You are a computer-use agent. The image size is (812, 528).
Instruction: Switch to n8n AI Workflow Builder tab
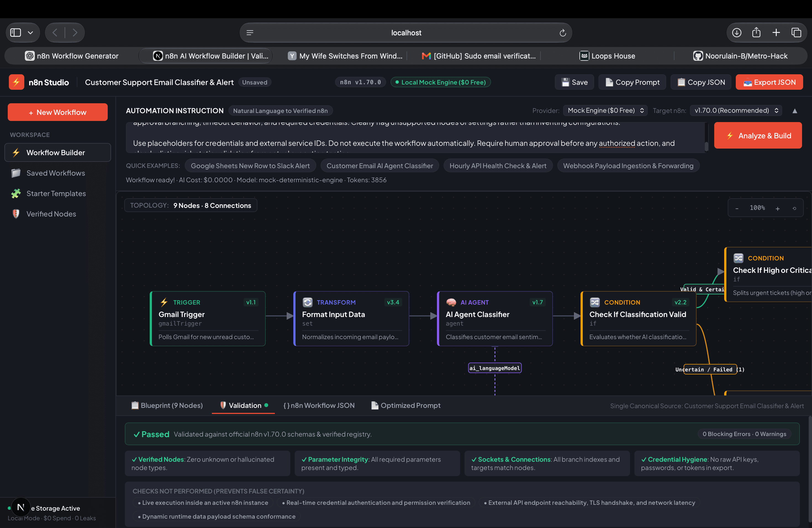point(206,56)
